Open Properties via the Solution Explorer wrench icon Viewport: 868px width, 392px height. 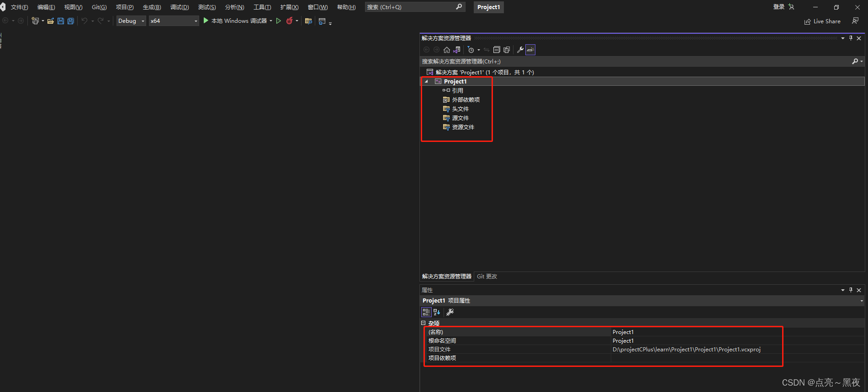click(520, 50)
